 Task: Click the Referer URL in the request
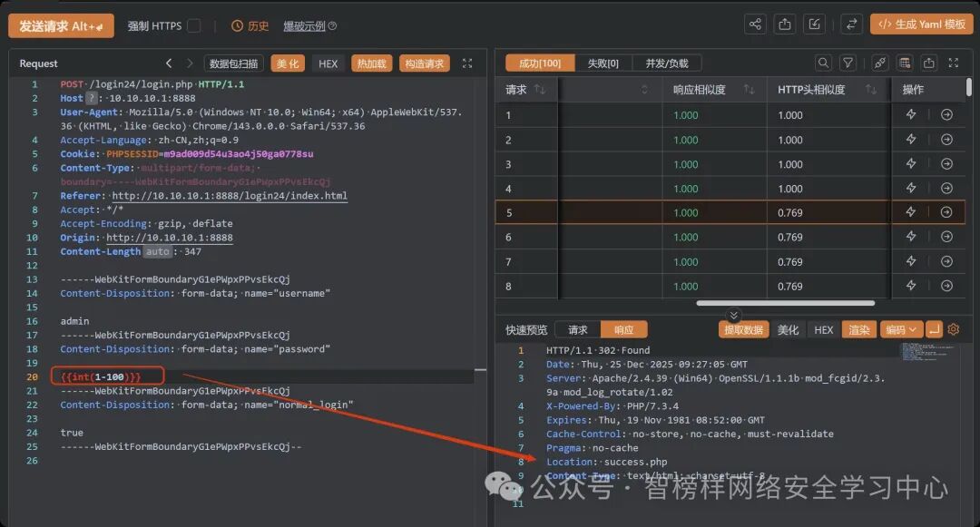230,195
